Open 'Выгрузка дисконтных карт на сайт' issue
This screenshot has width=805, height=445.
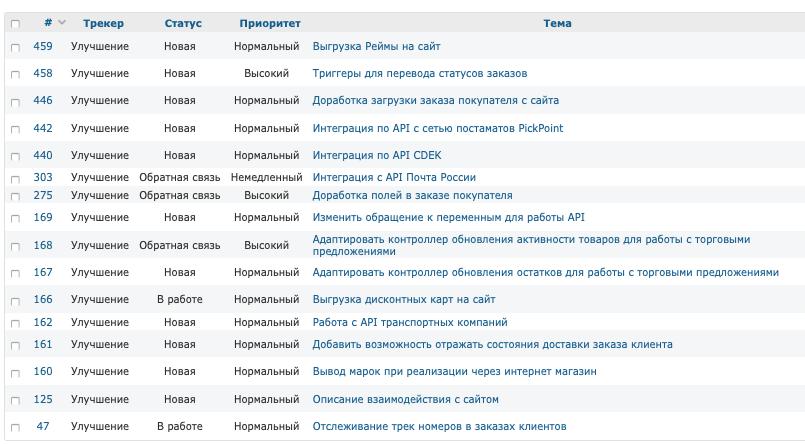[403, 299]
